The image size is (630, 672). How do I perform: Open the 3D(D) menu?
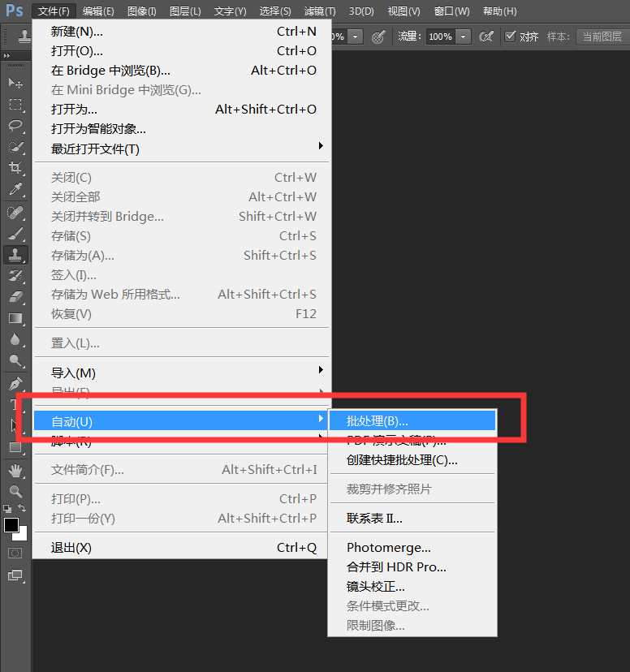[x=361, y=11]
